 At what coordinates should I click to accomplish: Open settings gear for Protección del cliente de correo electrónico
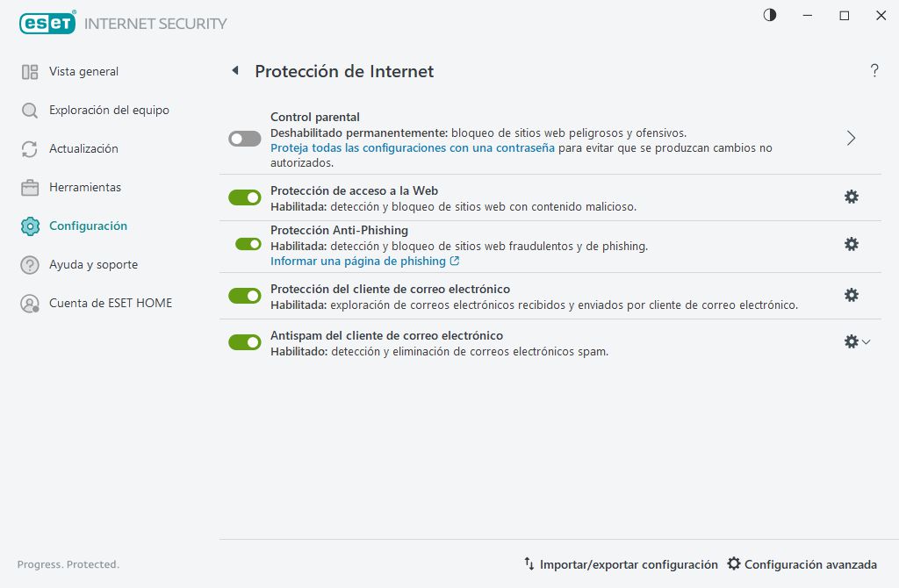pyautogui.click(x=851, y=295)
